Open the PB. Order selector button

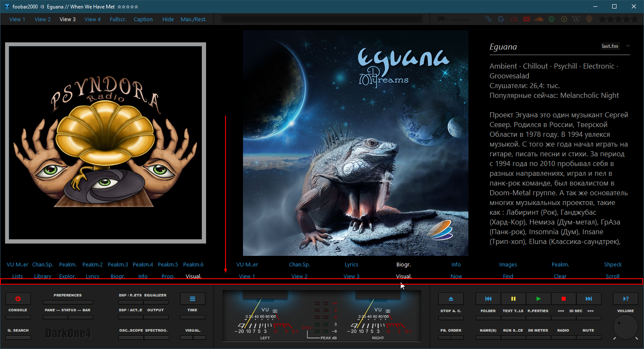(x=451, y=337)
